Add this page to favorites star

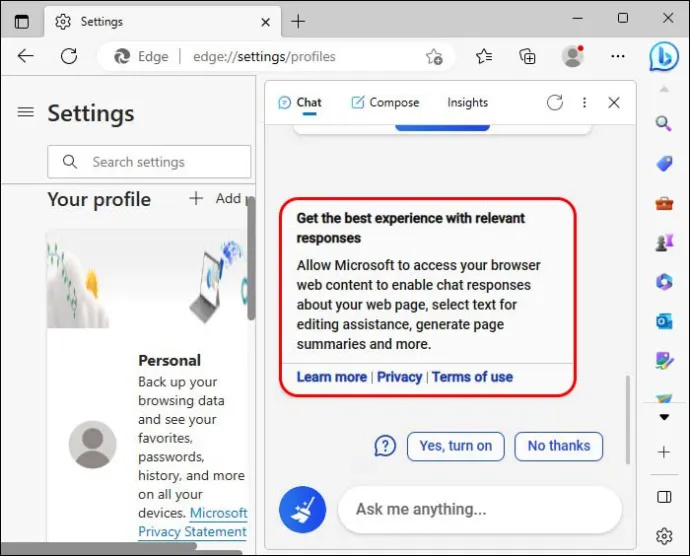[x=434, y=56]
